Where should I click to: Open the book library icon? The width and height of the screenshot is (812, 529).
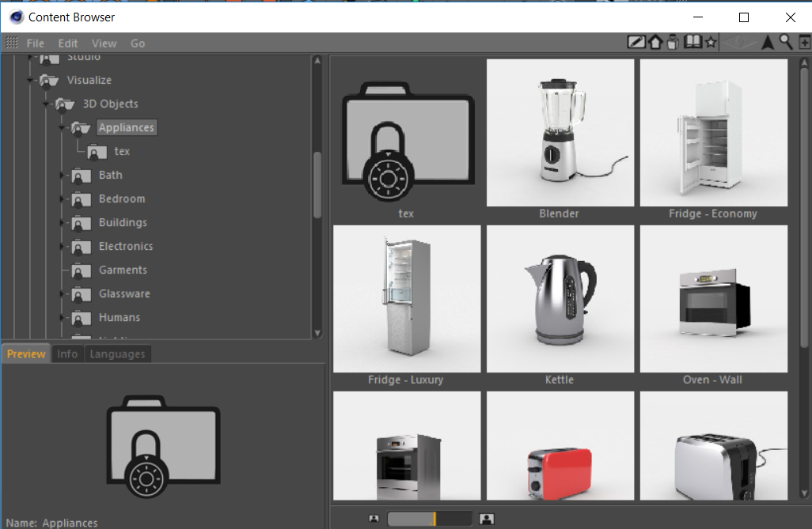pos(692,43)
